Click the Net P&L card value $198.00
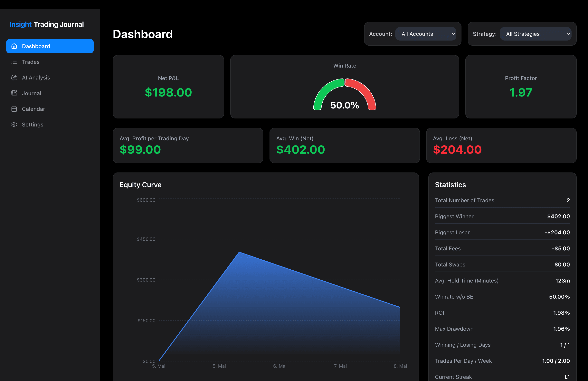 tap(168, 92)
